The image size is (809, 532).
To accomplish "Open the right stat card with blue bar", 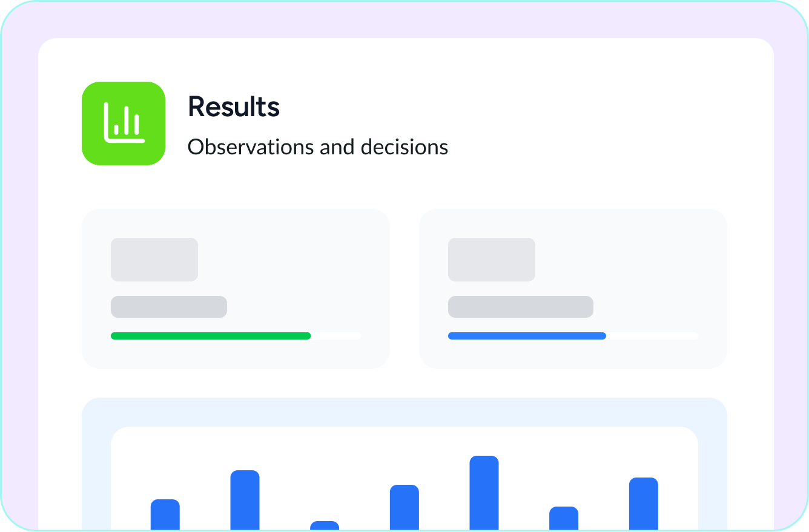I will (573, 289).
